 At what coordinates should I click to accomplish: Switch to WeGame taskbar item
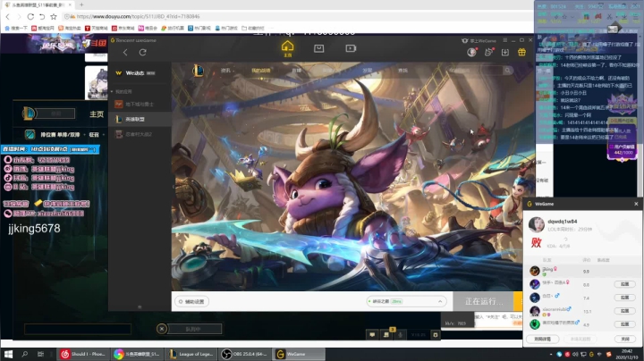[299, 354]
